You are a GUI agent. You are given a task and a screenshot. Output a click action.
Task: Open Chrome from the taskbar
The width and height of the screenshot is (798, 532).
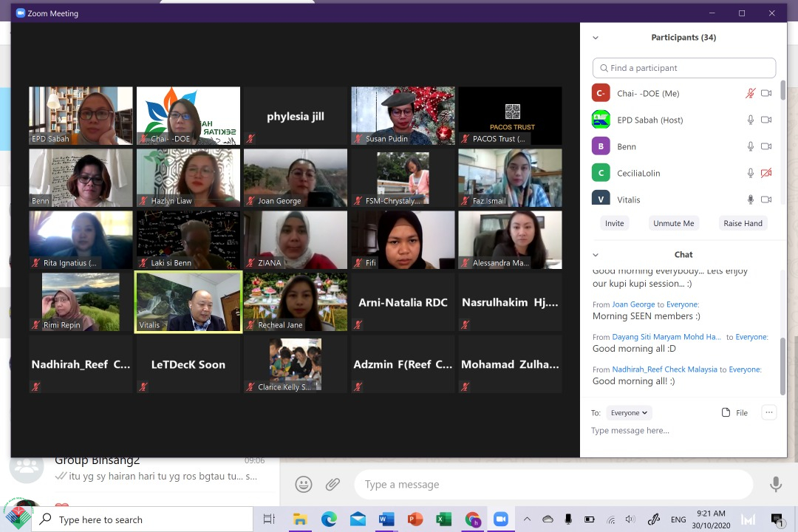(x=472, y=519)
